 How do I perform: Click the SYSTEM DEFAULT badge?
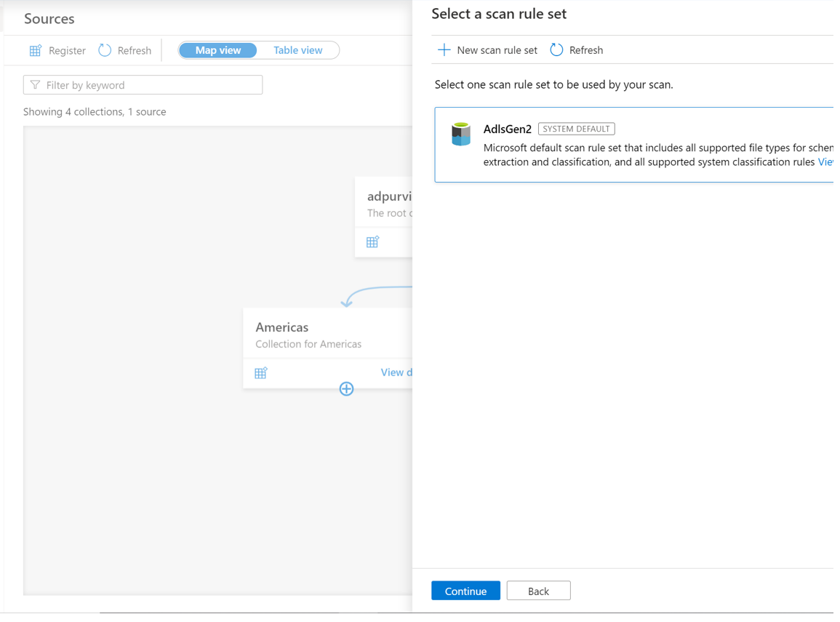[x=576, y=129]
